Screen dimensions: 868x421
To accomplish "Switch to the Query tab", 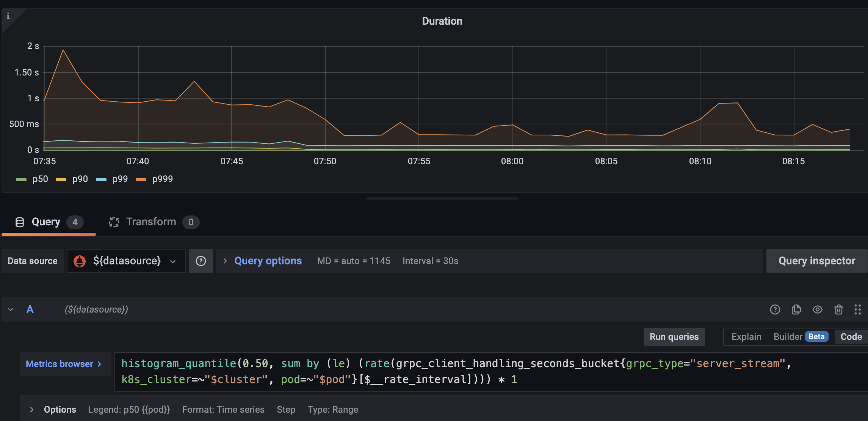I will [46, 222].
